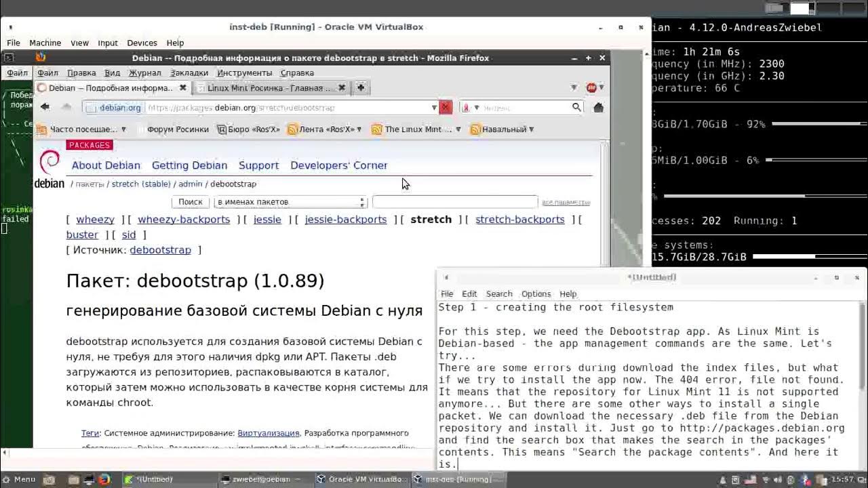This screenshot has height=488, width=868.
Task: Click Developers' Corner navigation link
Action: pos(339,165)
